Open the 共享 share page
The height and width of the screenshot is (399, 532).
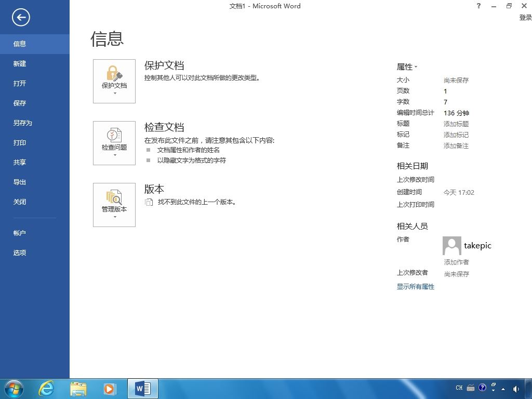(x=35, y=162)
